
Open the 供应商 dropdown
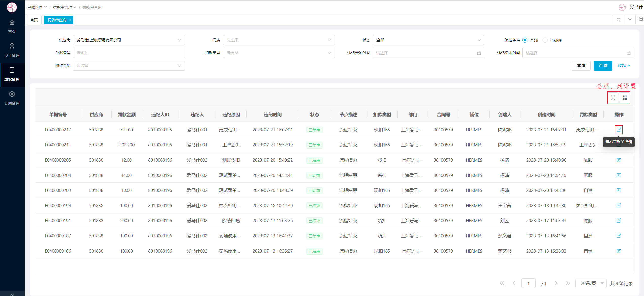pos(129,40)
